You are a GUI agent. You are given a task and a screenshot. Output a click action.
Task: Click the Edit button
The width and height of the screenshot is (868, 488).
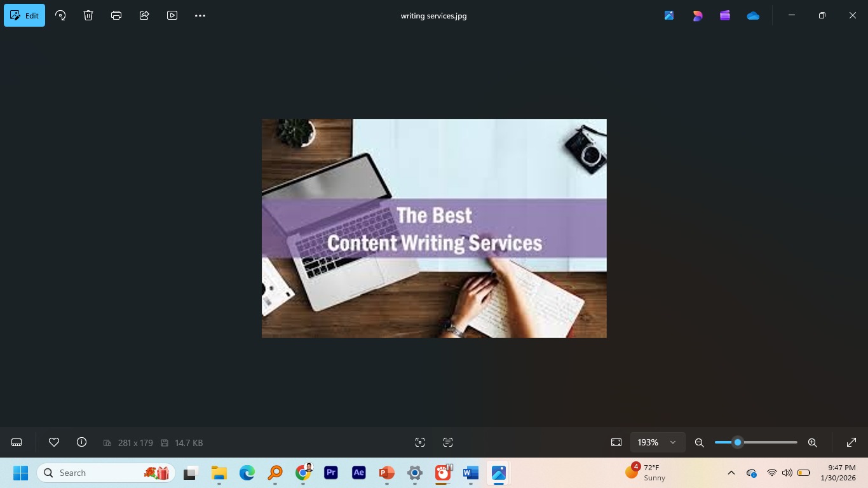coord(24,15)
